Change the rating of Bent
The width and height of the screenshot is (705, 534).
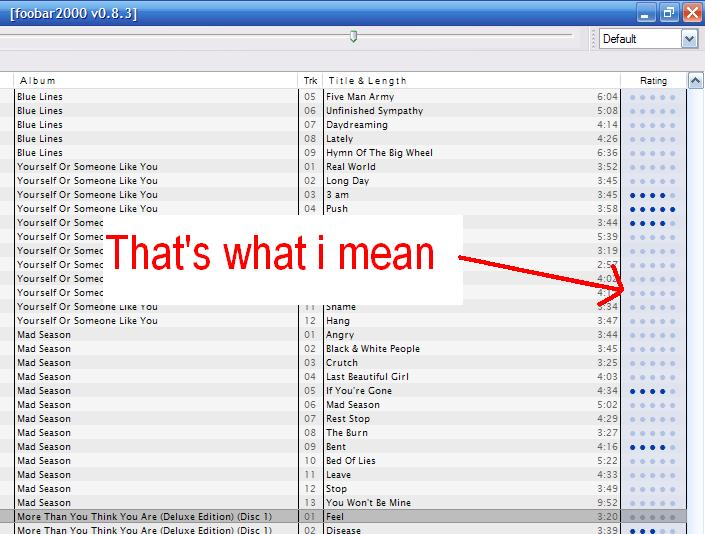coord(653,447)
